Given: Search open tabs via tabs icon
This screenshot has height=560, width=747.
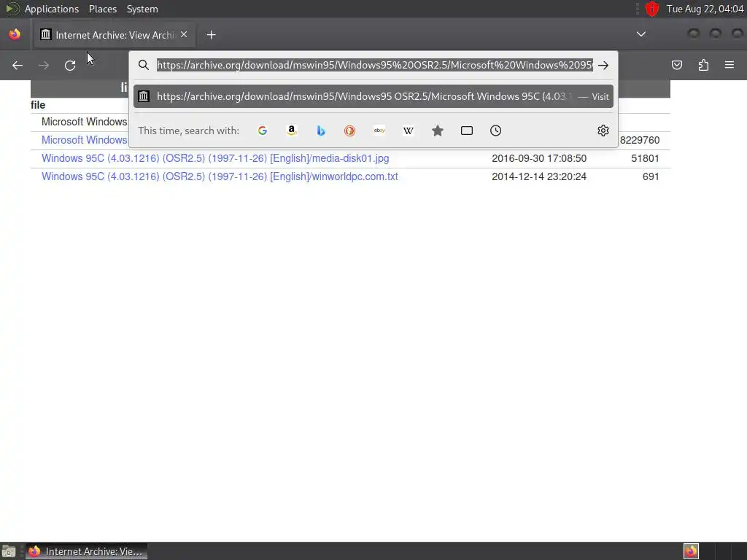Looking at the screenshot, I should (x=467, y=131).
